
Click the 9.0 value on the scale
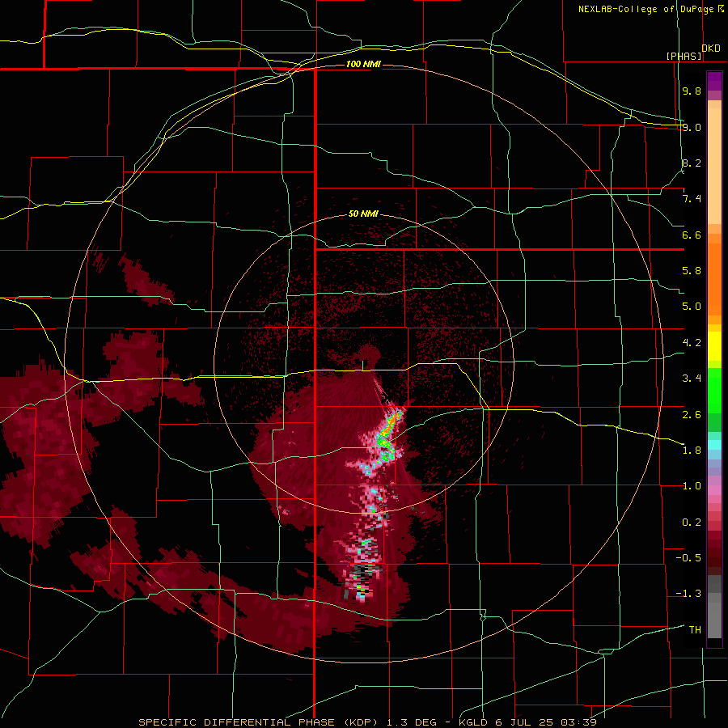[x=692, y=128]
